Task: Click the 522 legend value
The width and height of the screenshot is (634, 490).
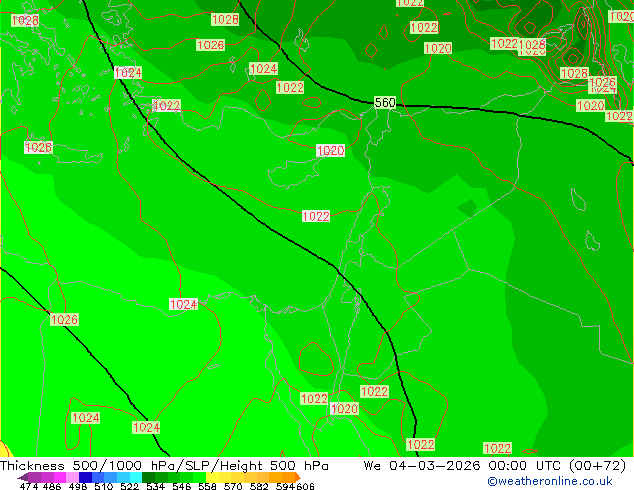Action: click(x=129, y=486)
